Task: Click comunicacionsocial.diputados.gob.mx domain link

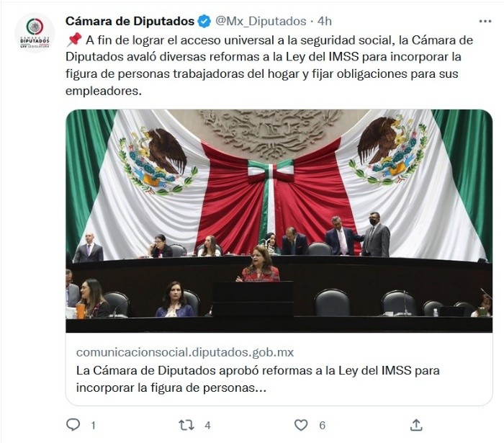Action: point(185,352)
